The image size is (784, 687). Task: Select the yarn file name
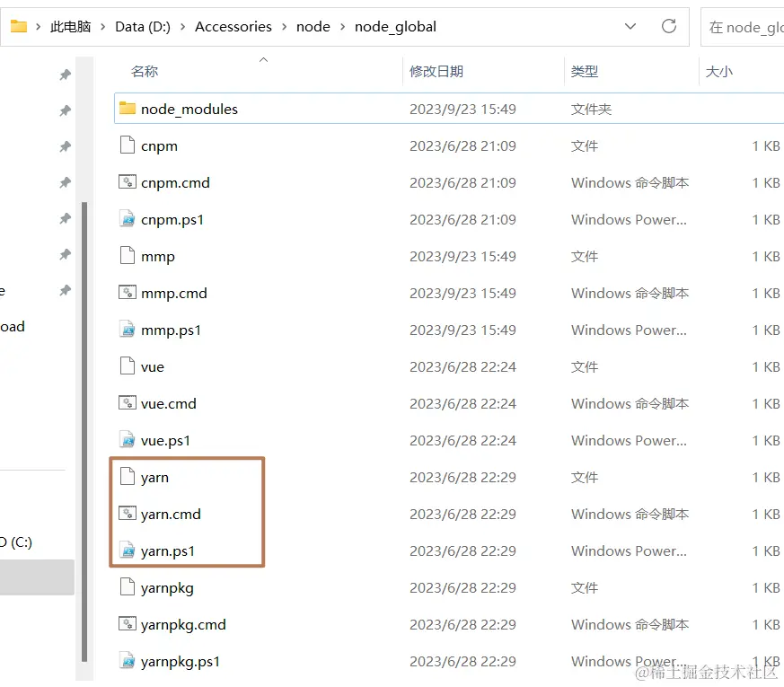click(155, 478)
